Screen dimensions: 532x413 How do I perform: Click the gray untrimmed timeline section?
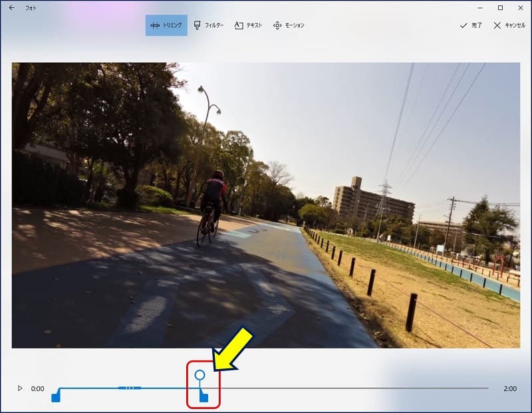(x=352, y=388)
